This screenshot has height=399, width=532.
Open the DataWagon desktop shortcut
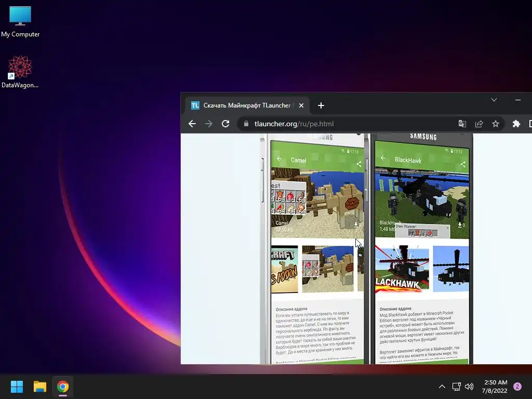coord(20,72)
